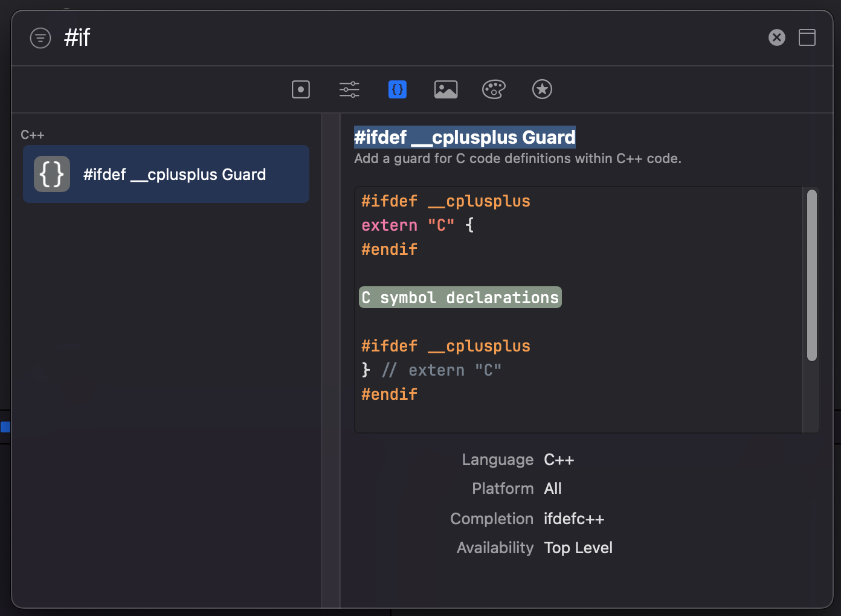
Task: Toggle the library window pin icon
Action: 807,37
